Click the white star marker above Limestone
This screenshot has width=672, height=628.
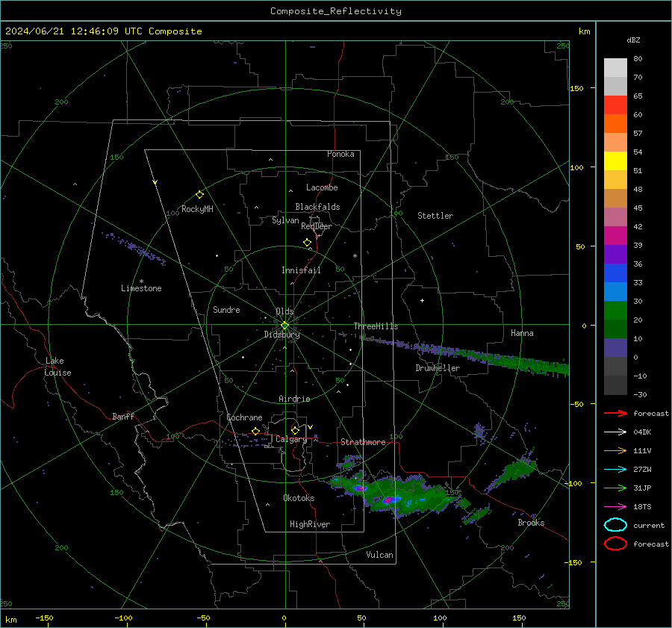pos(141,282)
